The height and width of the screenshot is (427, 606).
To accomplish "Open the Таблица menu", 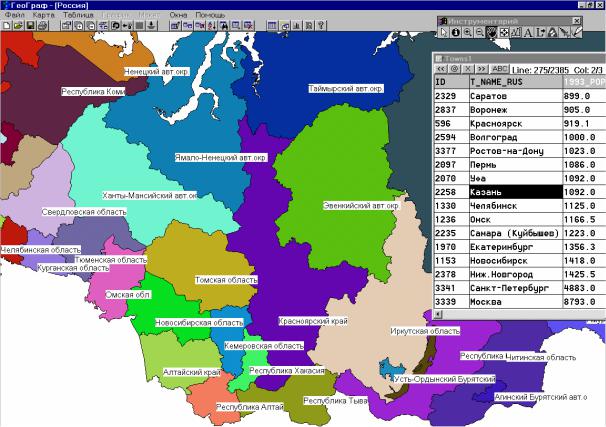I will click(x=78, y=15).
